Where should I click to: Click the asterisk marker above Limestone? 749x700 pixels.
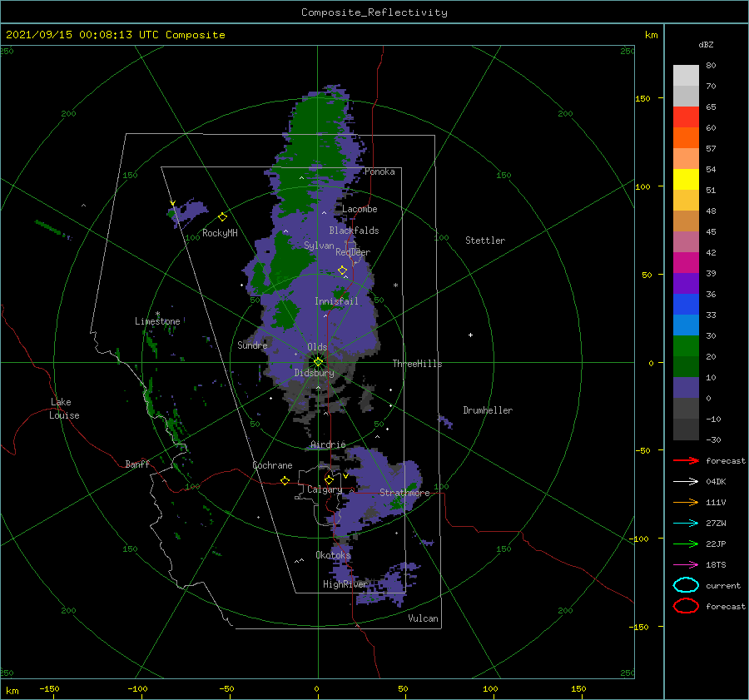157,314
